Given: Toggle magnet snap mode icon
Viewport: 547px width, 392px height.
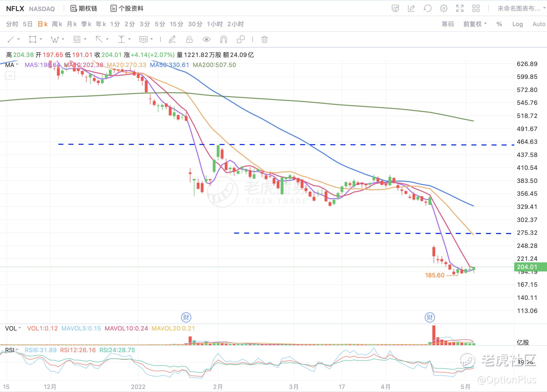Looking at the screenshot, I should [224, 40].
